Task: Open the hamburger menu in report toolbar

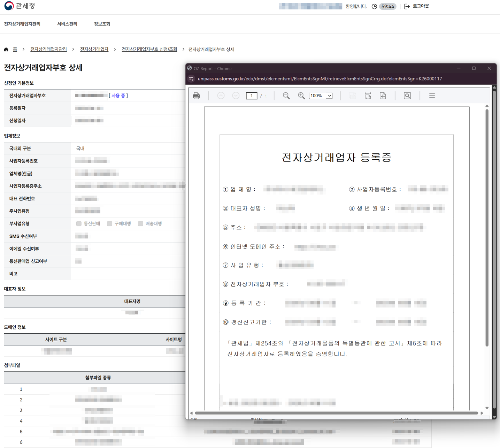Action: click(432, 96)
